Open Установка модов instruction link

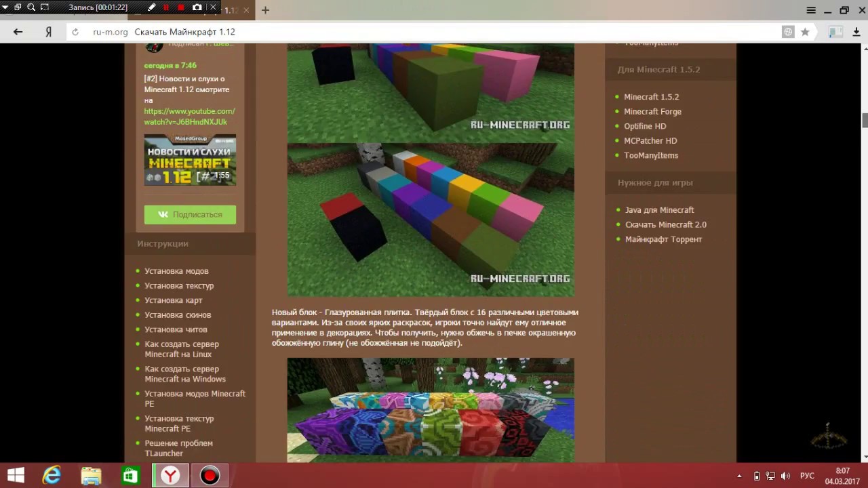[176, 271]
